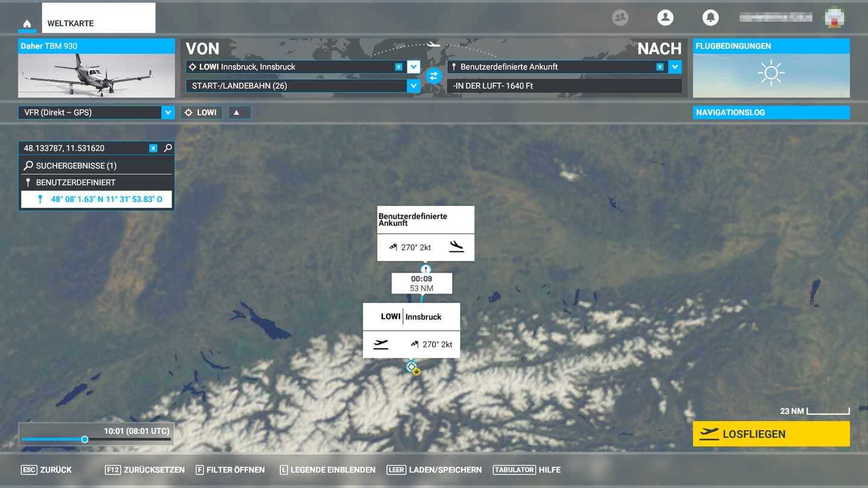
Task: Open the Navigationslog panel
Action: (771, 113)
